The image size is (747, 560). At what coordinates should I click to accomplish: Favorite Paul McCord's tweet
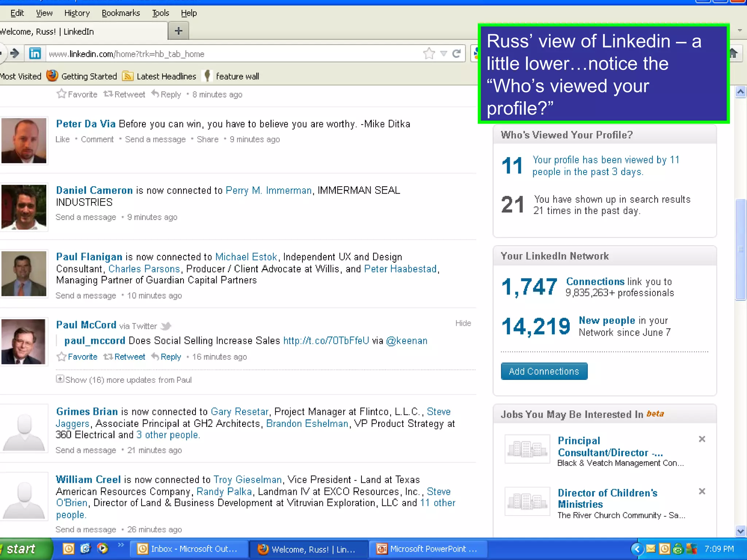click(77, 357)
